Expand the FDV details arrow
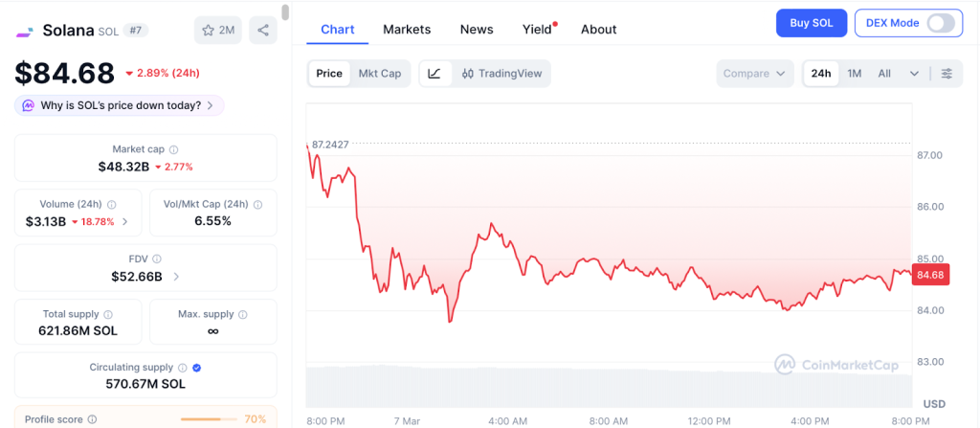980x428 pixels. [x=176, y=277]
